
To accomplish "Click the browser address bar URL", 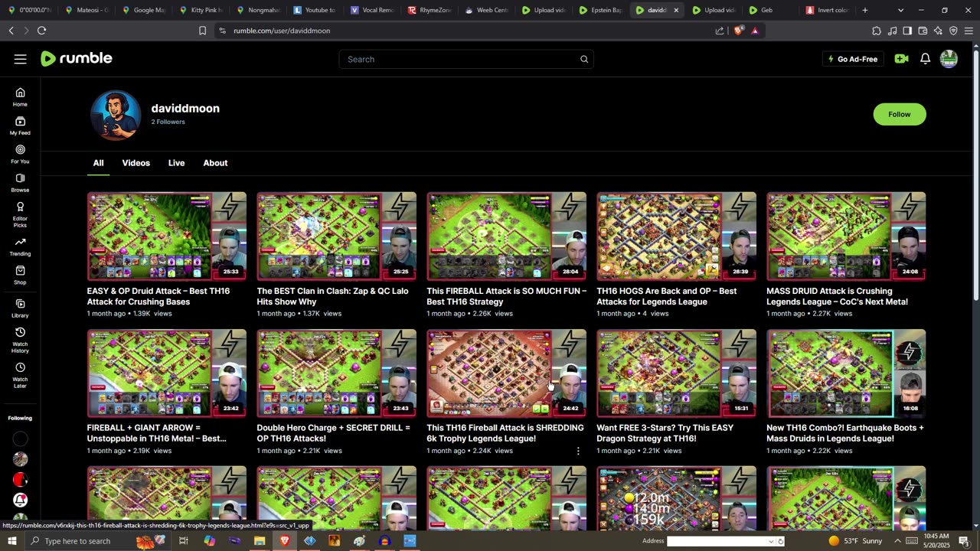I will pyautogui.click(x=282, y=31).
